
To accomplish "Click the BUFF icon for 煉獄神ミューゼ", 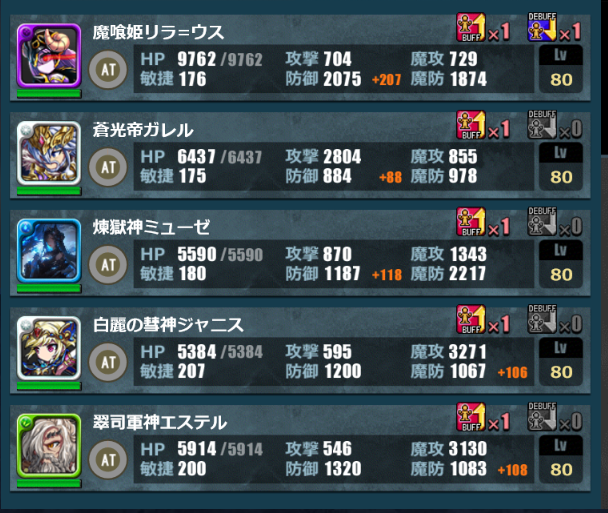I will point(471,222).
